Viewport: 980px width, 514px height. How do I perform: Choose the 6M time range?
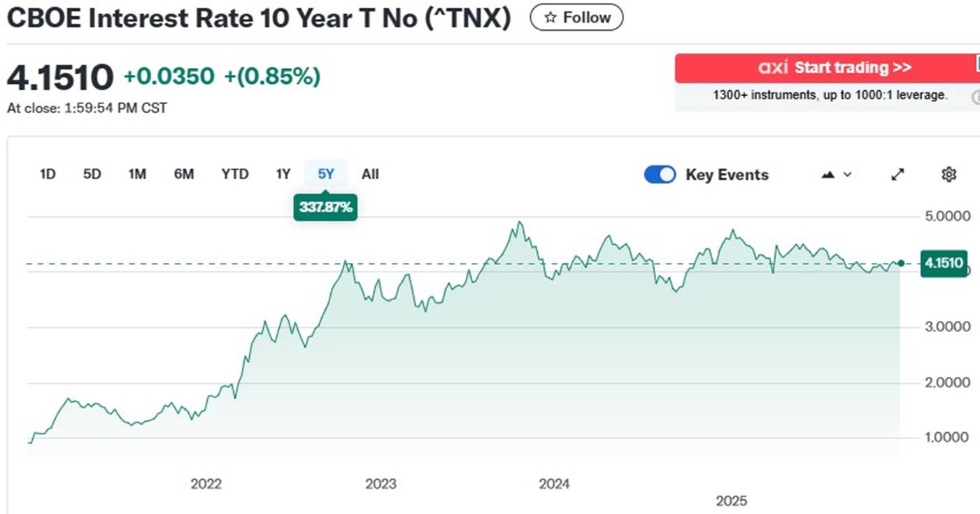pos(184,174)
